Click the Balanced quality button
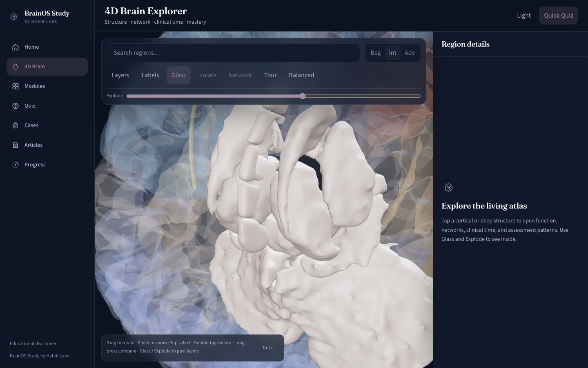Viewport: 588px width, 368px height. 302,75
